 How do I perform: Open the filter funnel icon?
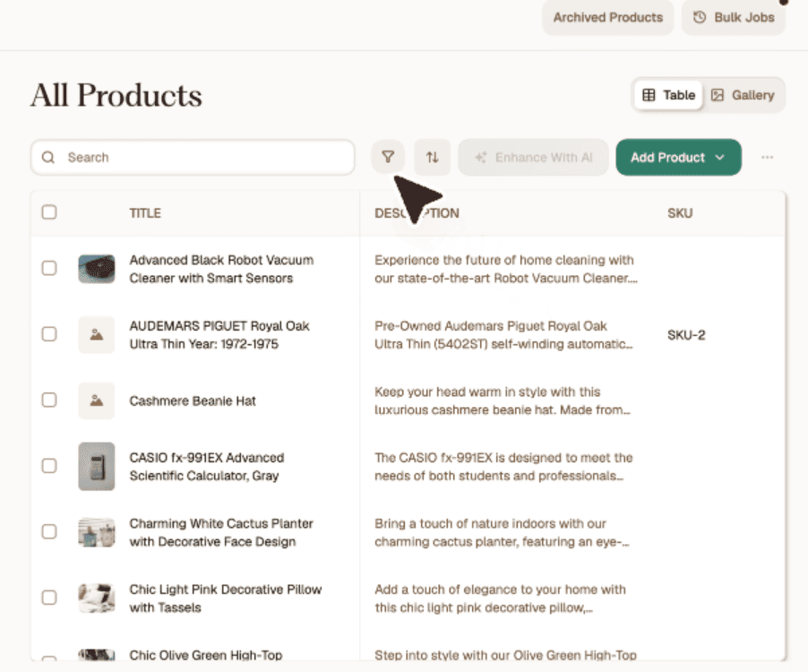tap(388, 157)
